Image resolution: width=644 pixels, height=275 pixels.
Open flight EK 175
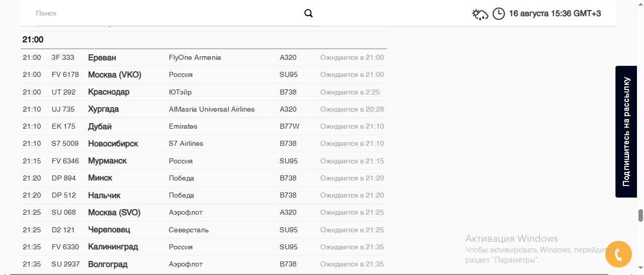pos(63,126)
